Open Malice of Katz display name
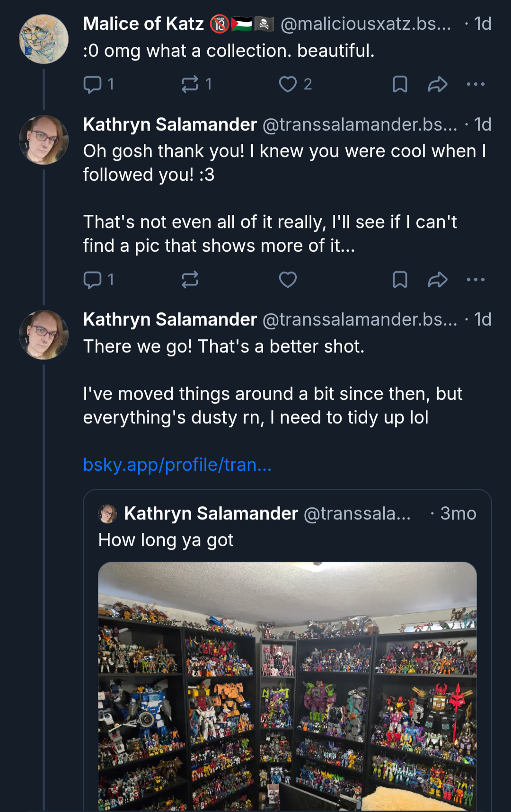The image size is (511, 812). coord(143,24)
